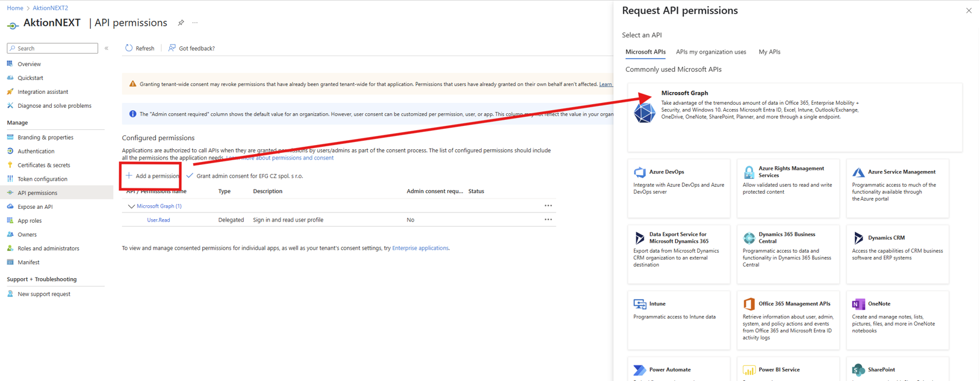
Task: Open the ellipsis menu beside the page title
Action: tap(195, 23)
